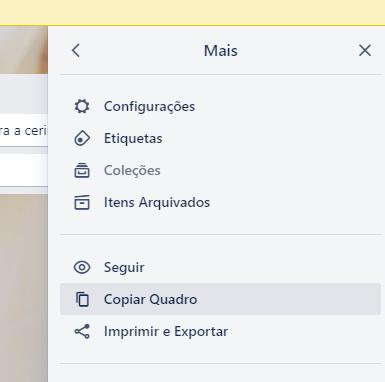Click the gear icon beside Configurações

tap(82, 106)
